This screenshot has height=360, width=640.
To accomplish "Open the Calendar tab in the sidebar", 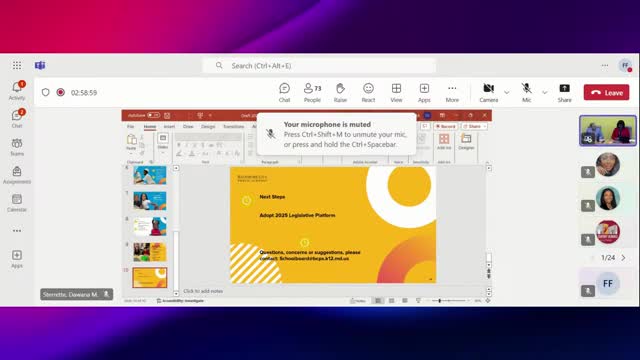I will tap(17, 203).
